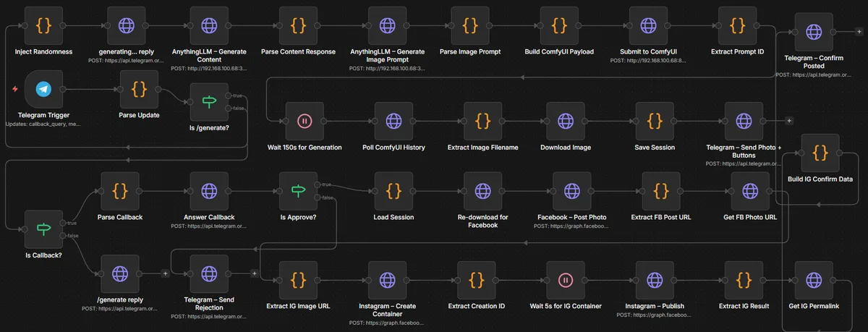Image resolution: width=868 pixels, height=332 pixels.
Task: Click the Instagram – Publish node
Action: pyautogui.click(x=654, y=279)
